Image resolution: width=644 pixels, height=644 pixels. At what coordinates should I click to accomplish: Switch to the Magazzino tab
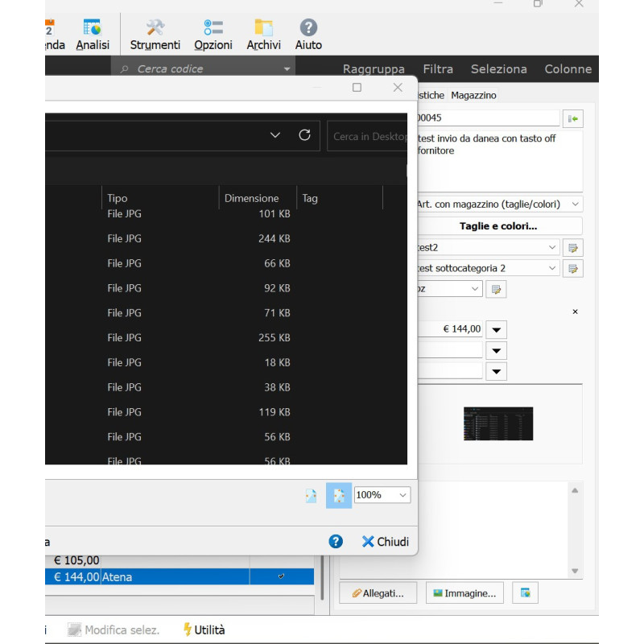[x=473, y=95]
